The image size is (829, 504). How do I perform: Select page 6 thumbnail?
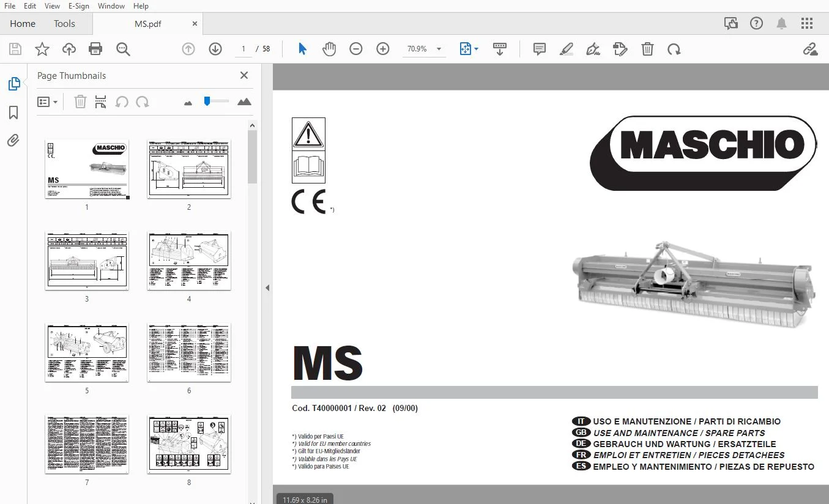tap(189, 353)
